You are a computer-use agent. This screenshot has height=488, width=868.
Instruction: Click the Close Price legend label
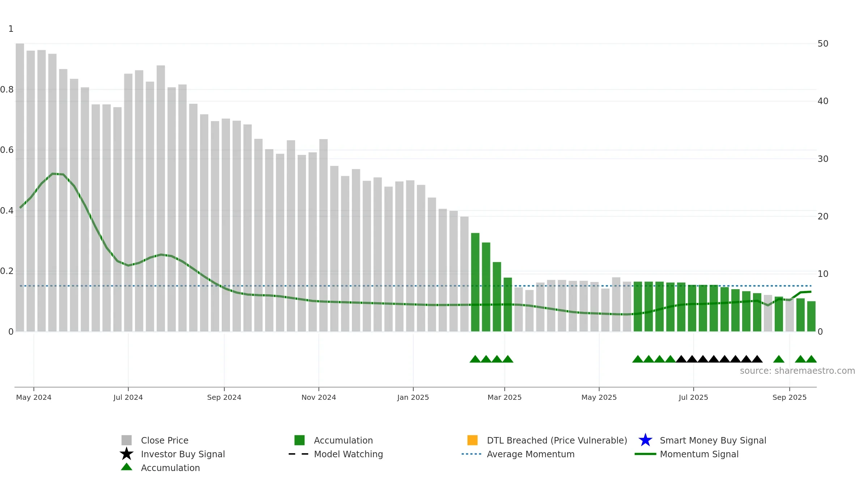[x=165, y=440]
